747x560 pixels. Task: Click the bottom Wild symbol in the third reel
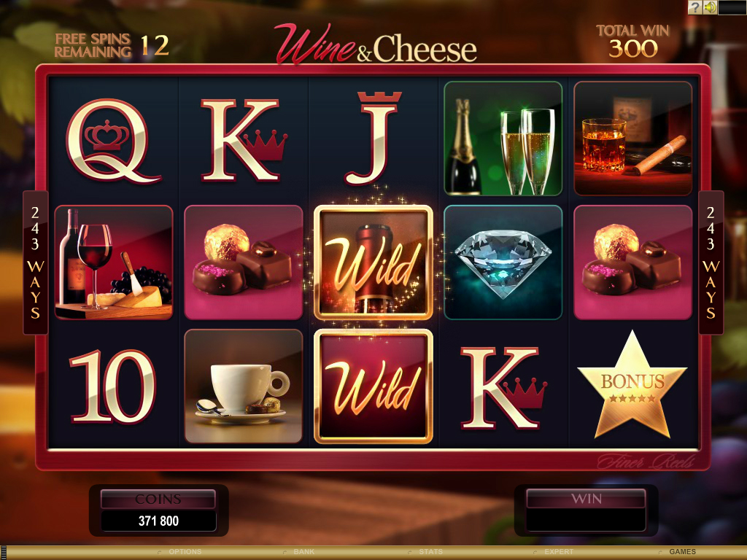pos(373,386)
